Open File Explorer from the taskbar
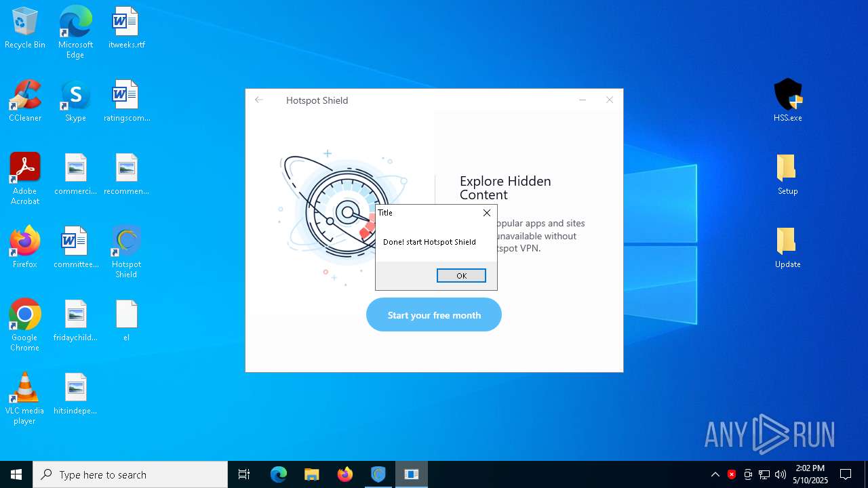This screenshot has height=488, width=868. pyautogui.click(x=312, y=474)
